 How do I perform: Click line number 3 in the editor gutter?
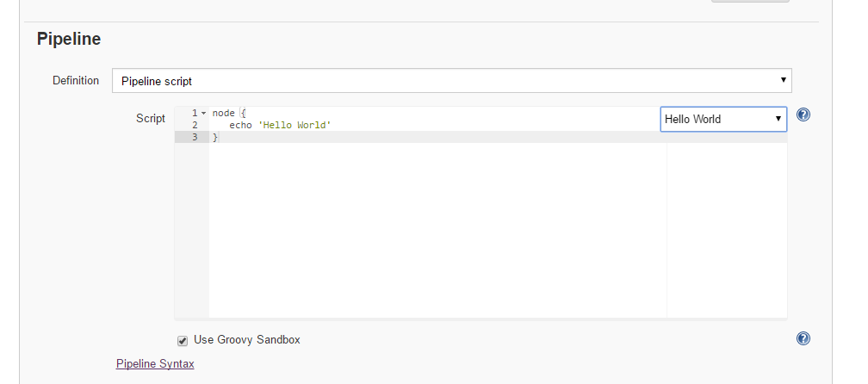tap(195, 137)
